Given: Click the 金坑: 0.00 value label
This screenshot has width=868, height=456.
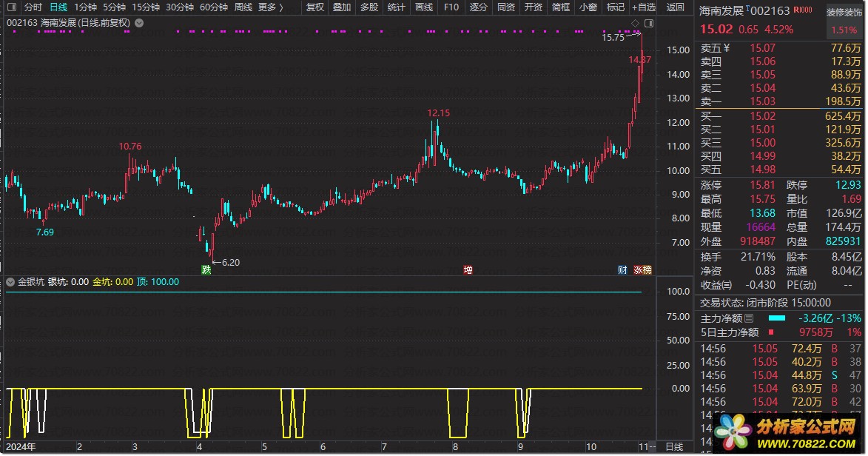Looking at the screenshot, I should 113,282.
